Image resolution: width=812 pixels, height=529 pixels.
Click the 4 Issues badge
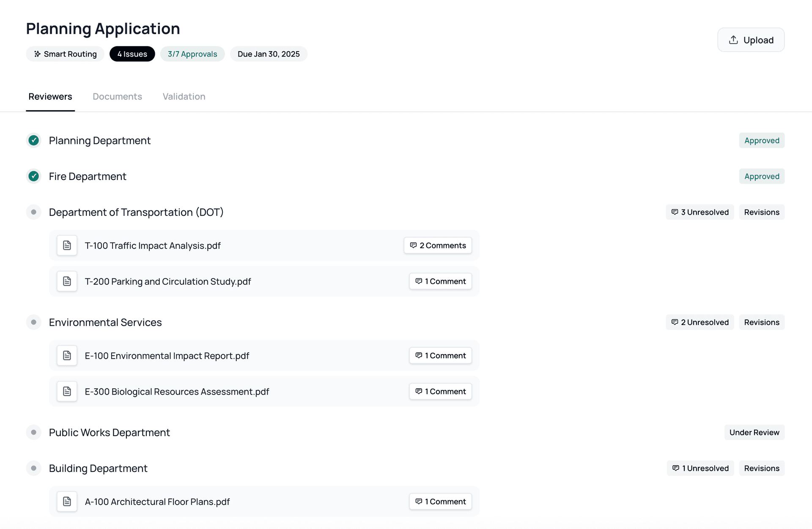[132, 54]
